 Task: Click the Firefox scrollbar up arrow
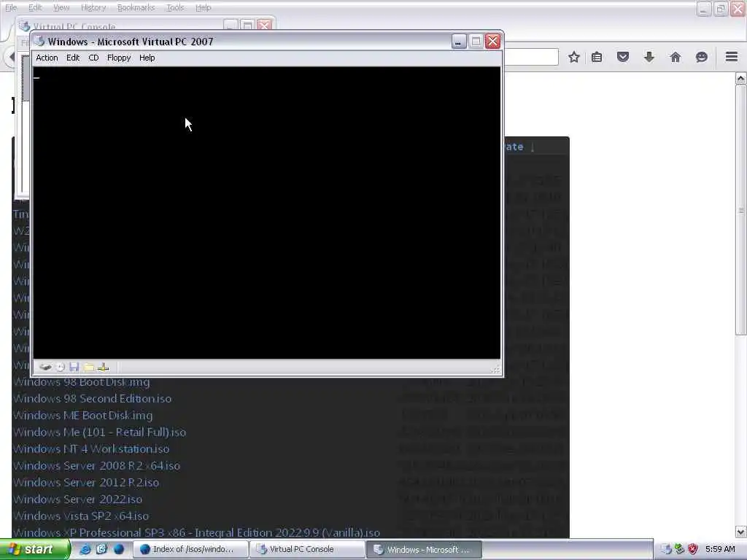tap(741, 79)
